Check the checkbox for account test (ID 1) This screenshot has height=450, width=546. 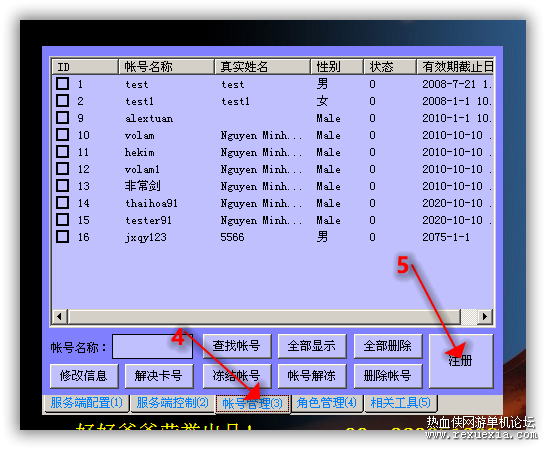click(63, 84)
